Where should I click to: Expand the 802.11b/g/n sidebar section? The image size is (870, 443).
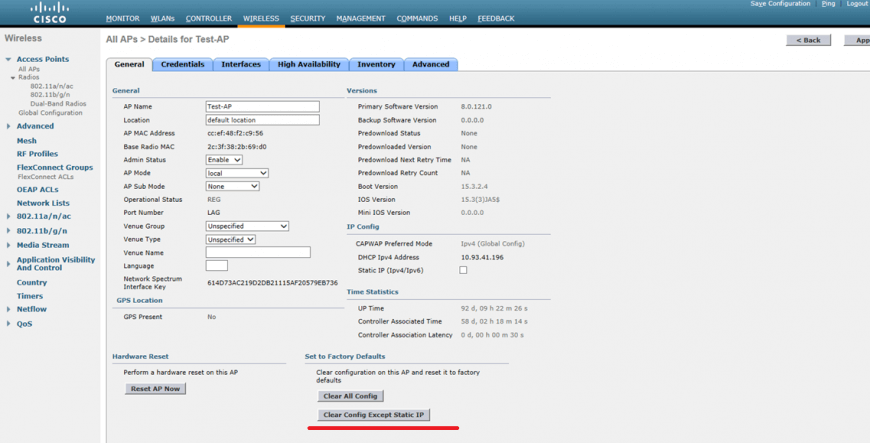point(8,231)
